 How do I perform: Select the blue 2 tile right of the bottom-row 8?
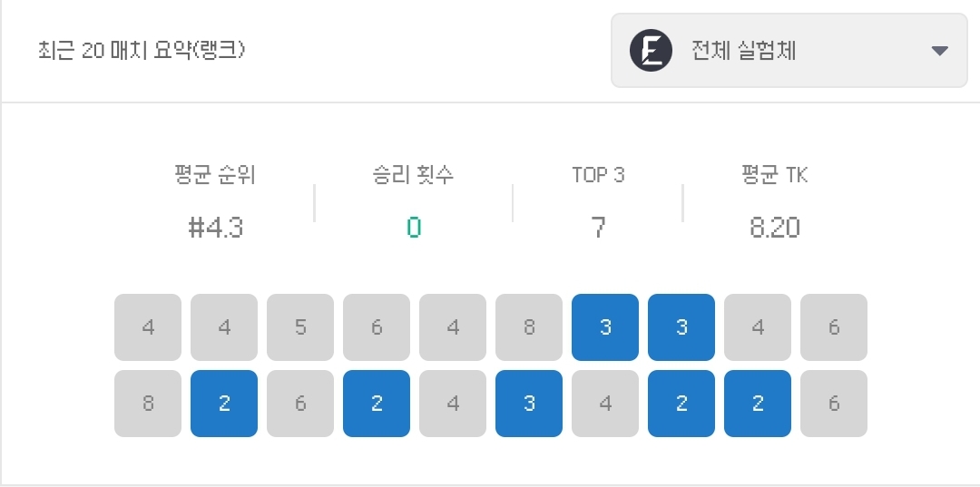[224, 404]
